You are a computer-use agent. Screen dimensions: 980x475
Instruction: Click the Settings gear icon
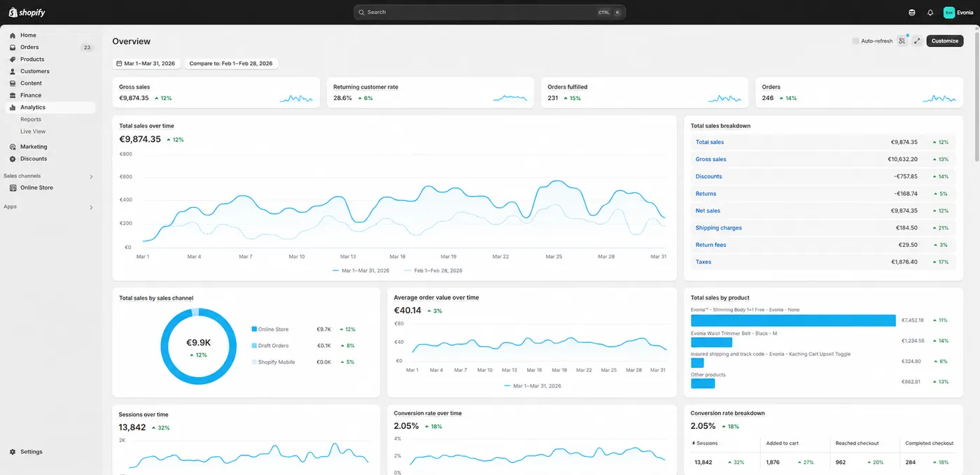coord(13,452)
